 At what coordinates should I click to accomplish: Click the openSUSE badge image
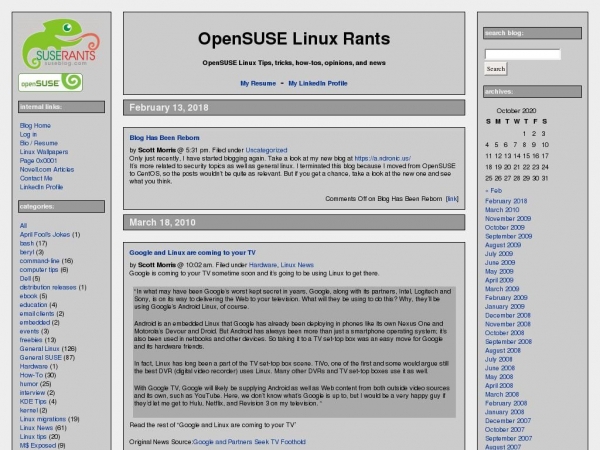tap(51, 82)
